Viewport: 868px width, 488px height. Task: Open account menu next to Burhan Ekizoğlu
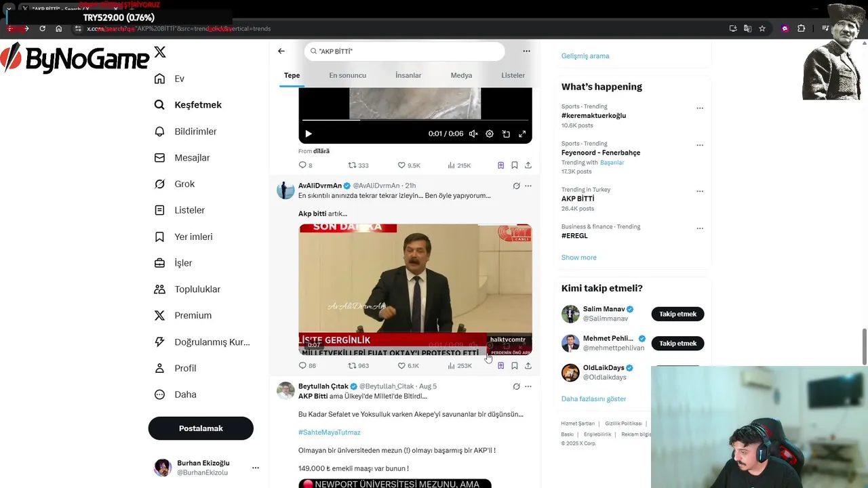pos(256,468)
